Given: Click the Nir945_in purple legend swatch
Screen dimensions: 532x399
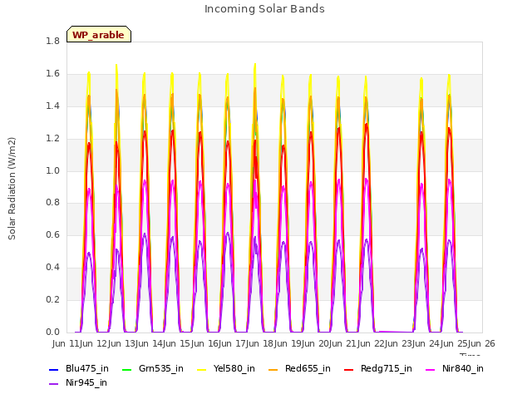Looking at the screenshot, I should (x=54, y=384).
